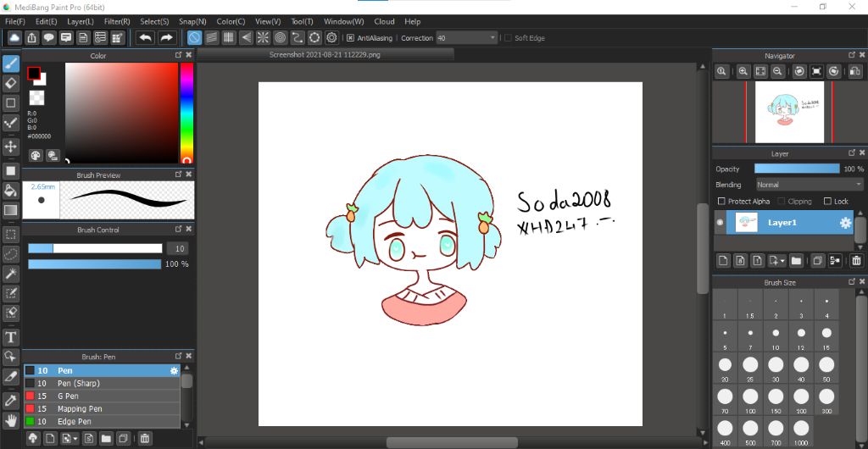Enable the Protect Alpha checkbox
The image size is (868, 449).
click(721, 202)
